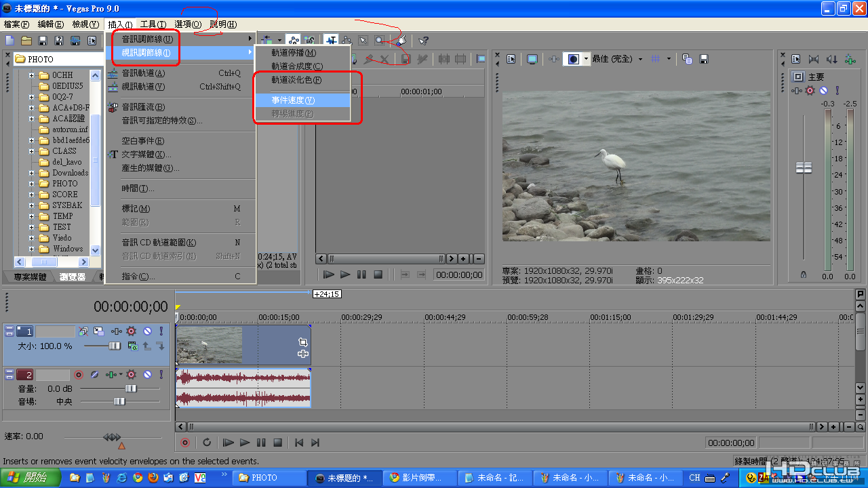Click the Track FX icon on video track 1
The height and width of the screenshot is (488, 868).
pyautogui.click(x=132, y=331)
